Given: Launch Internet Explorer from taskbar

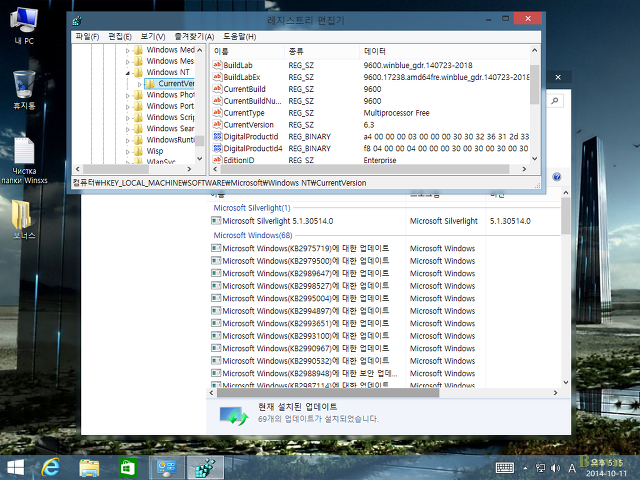Looking at the screenshot, I should [x=51, y=468].
